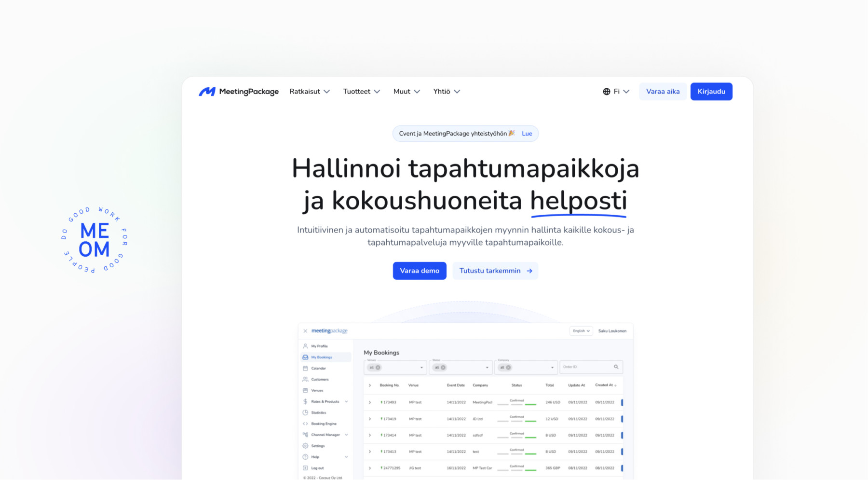
Task: Expand the Rates & Products submenu chevron
Action: point(346,402)
